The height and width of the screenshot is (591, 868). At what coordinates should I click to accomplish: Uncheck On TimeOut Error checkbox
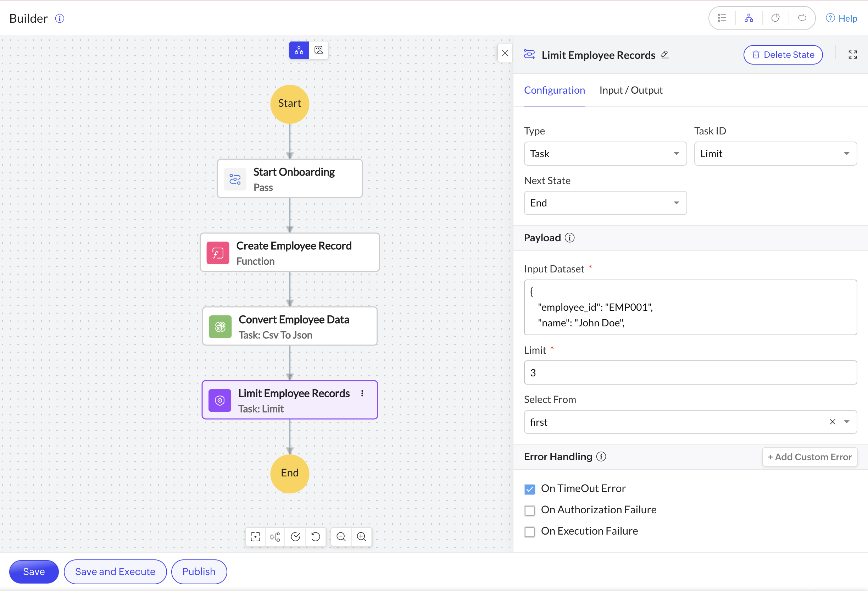pos(530,489)
